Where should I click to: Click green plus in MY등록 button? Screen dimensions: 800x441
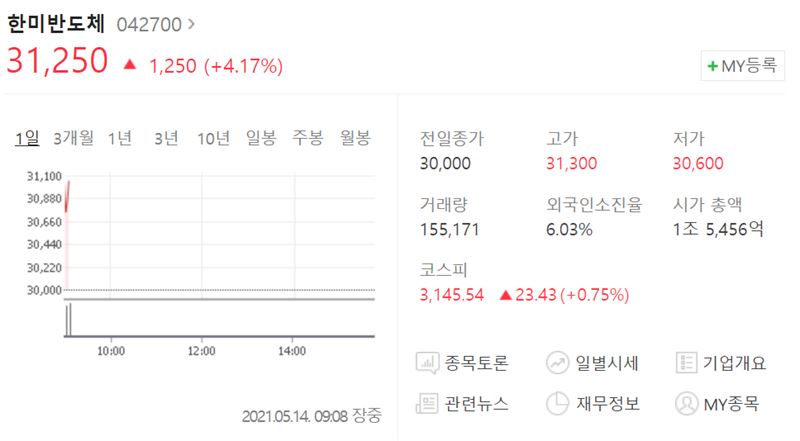713,66
